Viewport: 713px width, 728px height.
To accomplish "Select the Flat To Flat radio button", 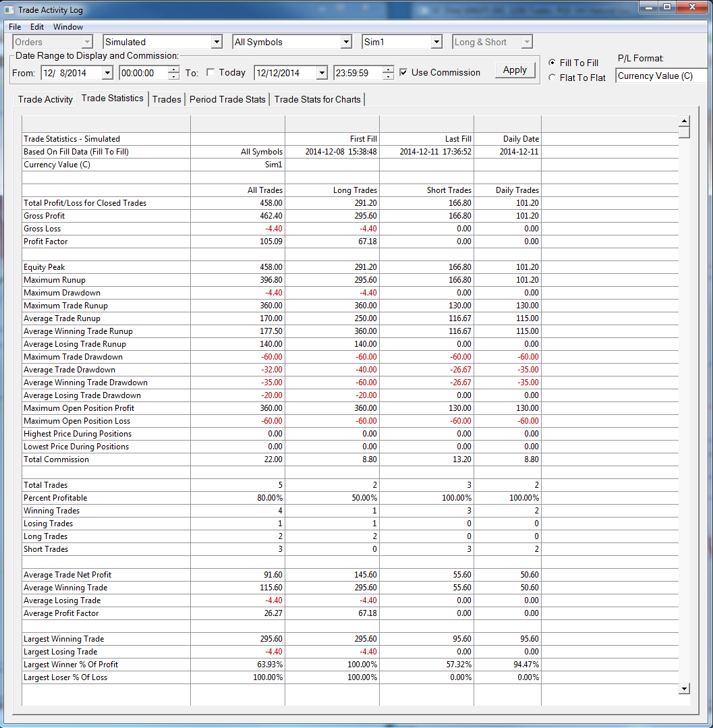I will 552,78.
